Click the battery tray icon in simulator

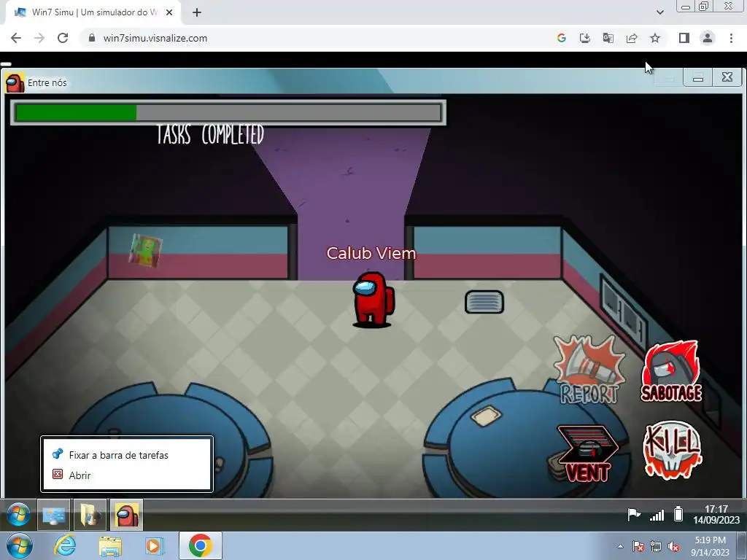[x=678, y=514]
